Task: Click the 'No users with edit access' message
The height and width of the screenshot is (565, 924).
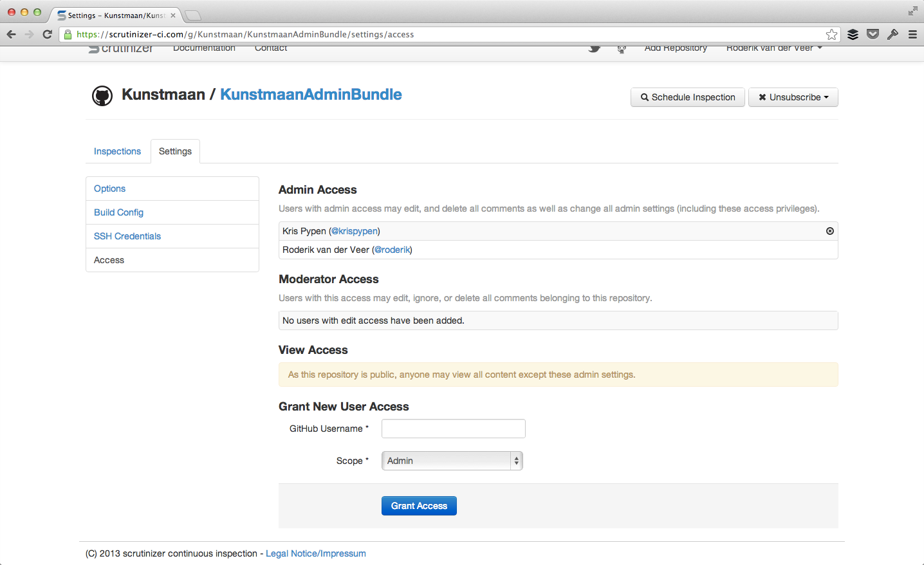Action: click(x=373, y=320)
